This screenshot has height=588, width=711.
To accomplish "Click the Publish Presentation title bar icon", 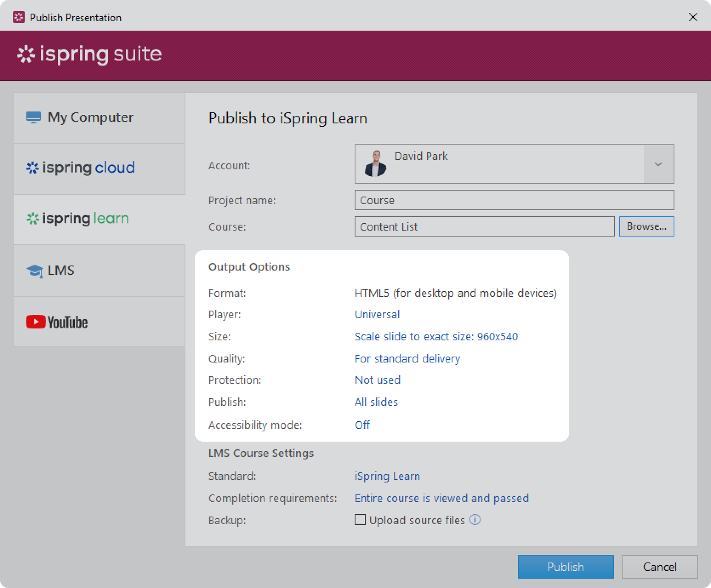I will click(19, 17).
